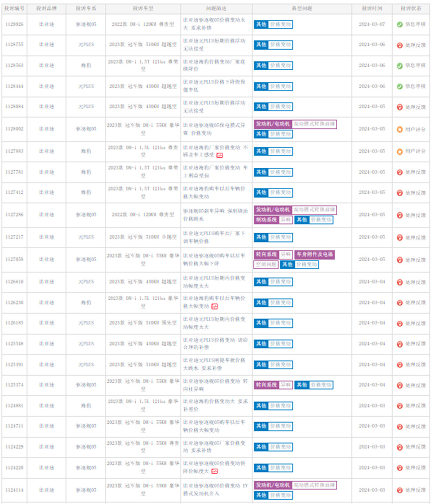Viewport: 433px width, 504px height.
Task: Open the problem description link for complaint 1125391
Action: click(215, 364)
